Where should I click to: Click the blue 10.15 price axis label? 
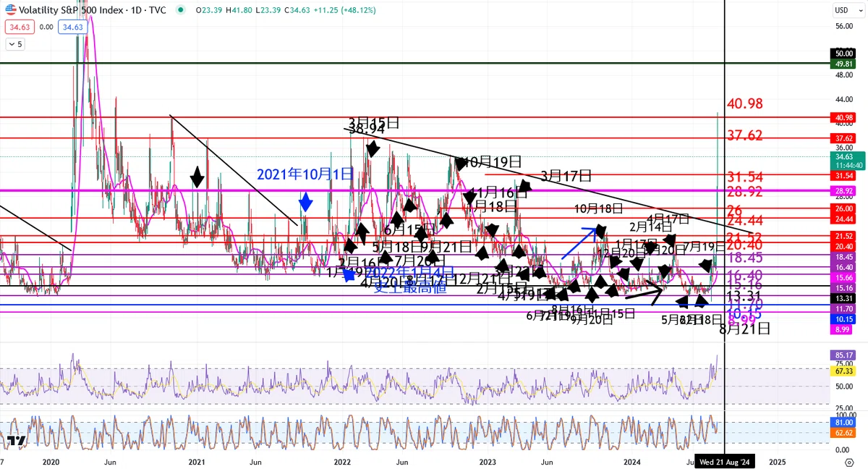click(x=844, y=318)
